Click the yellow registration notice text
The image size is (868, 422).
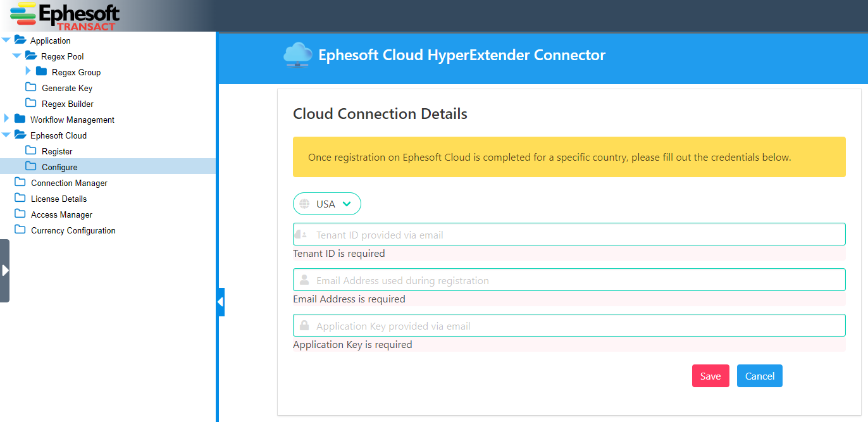click(549, 157)
